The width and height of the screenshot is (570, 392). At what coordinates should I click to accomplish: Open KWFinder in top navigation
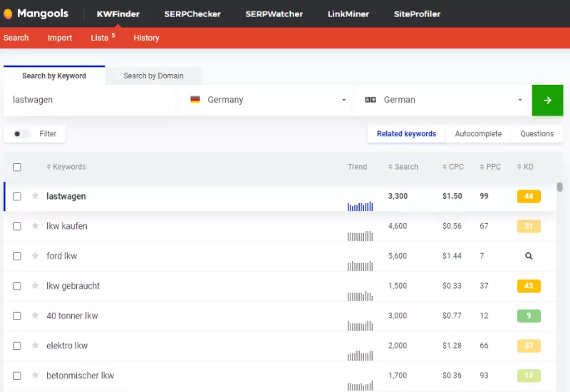(x=118, y=14)
